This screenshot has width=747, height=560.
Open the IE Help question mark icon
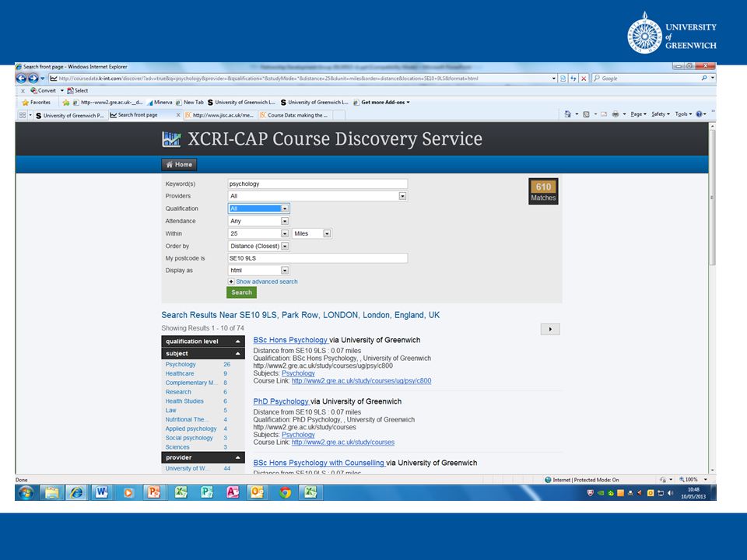(x=699, y=114)
